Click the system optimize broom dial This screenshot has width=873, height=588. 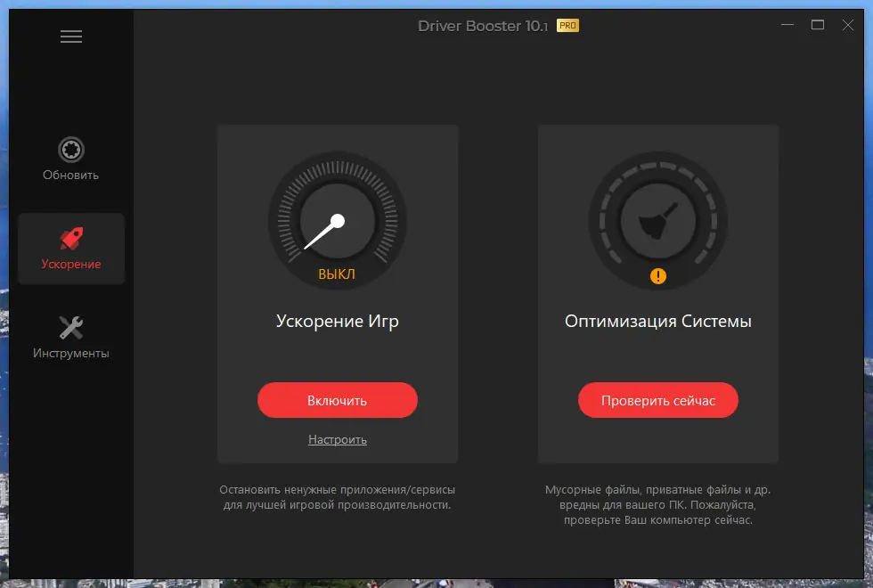tap(658, 221)
